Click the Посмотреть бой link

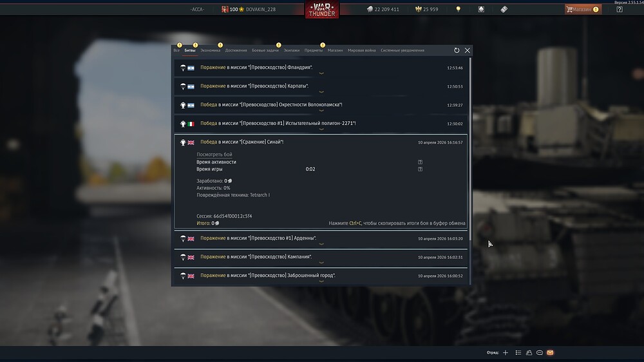pos(214,155)
